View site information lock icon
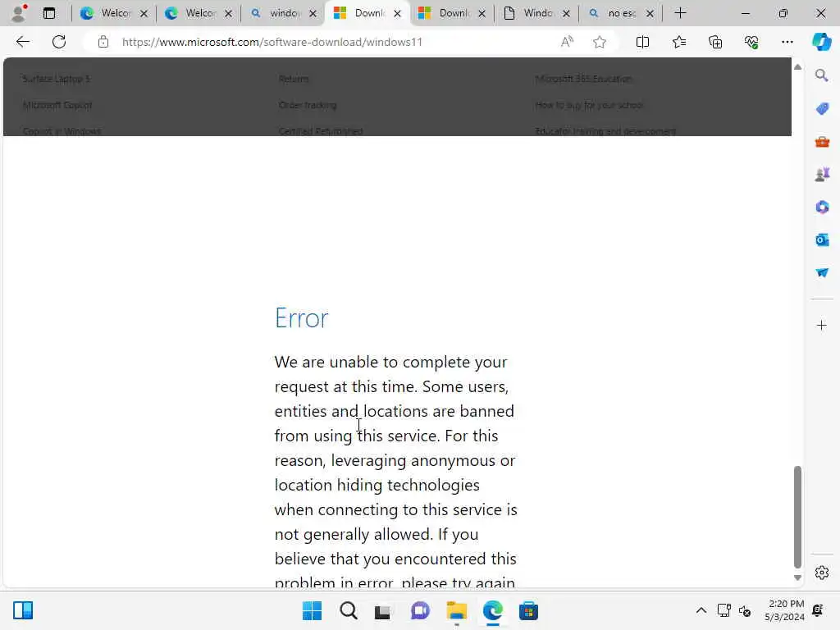The image size is (840, 630). point(103,42)
